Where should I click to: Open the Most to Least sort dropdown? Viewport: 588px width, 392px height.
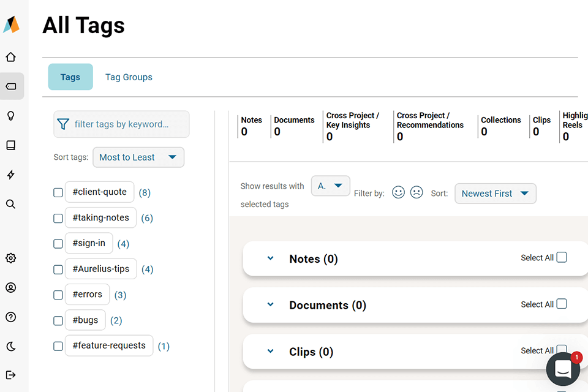[x=138, y=157]
